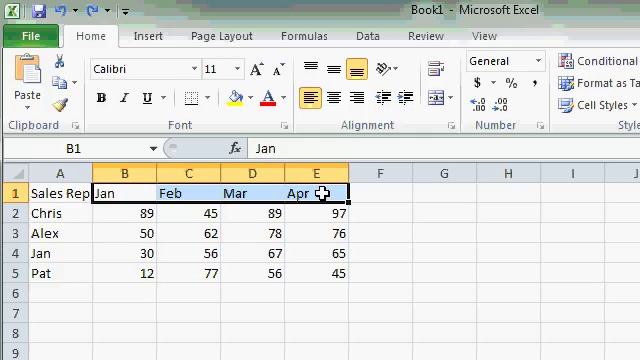Click the Undo arrow icon
This screenshot has width=640, height=360.
(61, 10)
